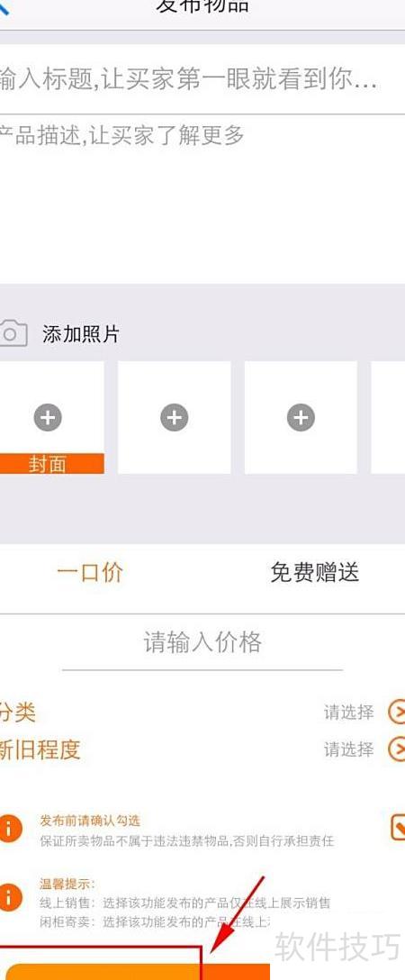Tap the 添加照片 label

80,334
